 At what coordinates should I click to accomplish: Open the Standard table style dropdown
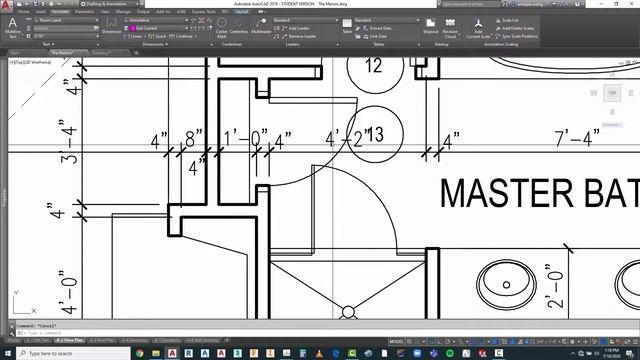click(x=387, y=20)
